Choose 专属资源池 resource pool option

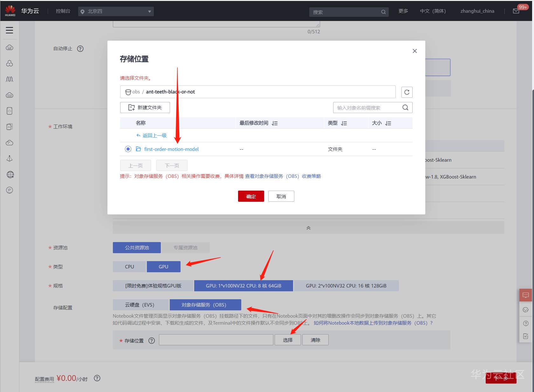tap(185, 248)
